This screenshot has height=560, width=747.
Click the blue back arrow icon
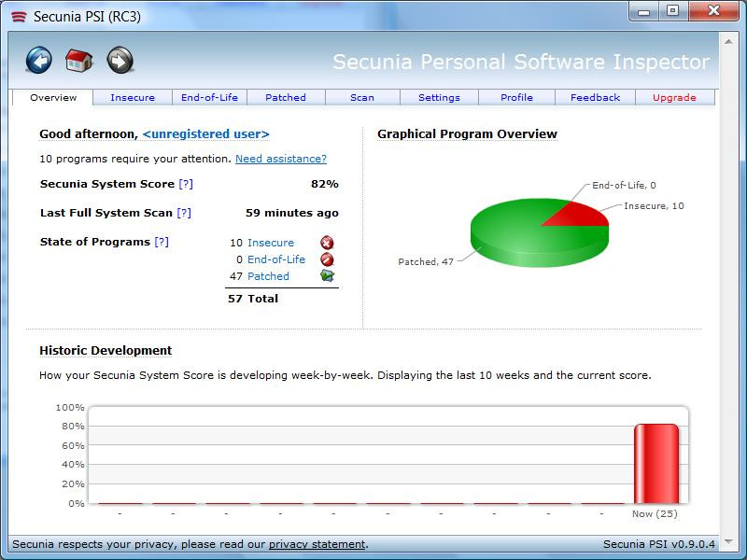[39, 61]
